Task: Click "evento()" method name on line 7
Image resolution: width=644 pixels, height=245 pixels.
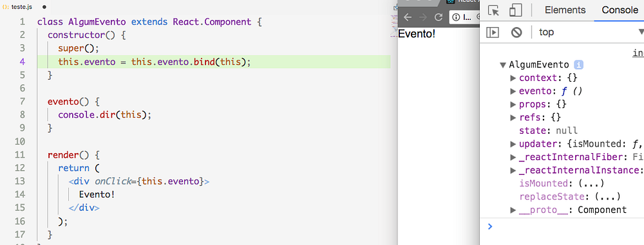Action: tap(69, 102)
